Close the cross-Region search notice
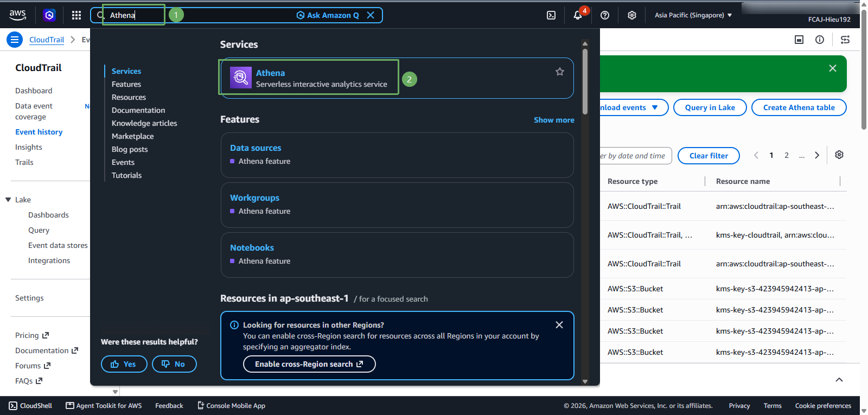The image size is (868, 415). click(559, 325)
